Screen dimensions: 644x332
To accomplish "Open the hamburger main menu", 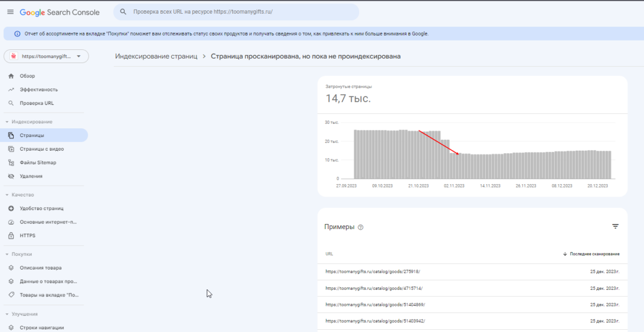I will click(x=10, y=12).
